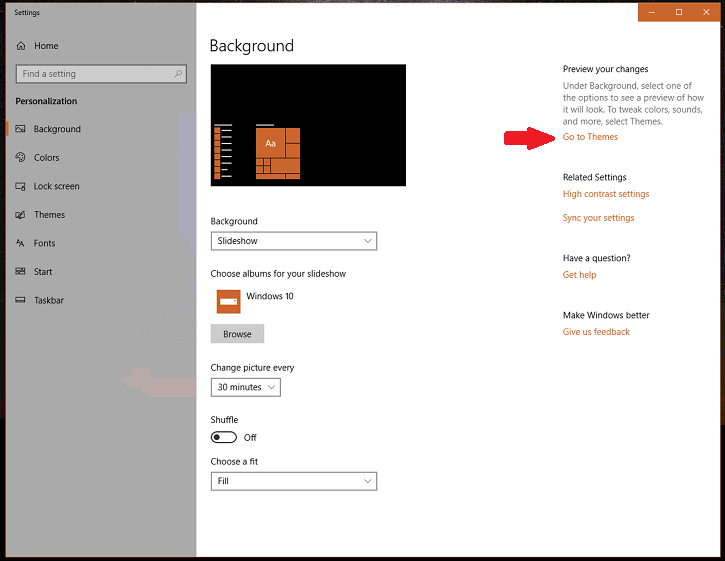Click the Give us feedback link
Image resolution: width=725 pixels, height=561 pixels.
tap(596, 332)
